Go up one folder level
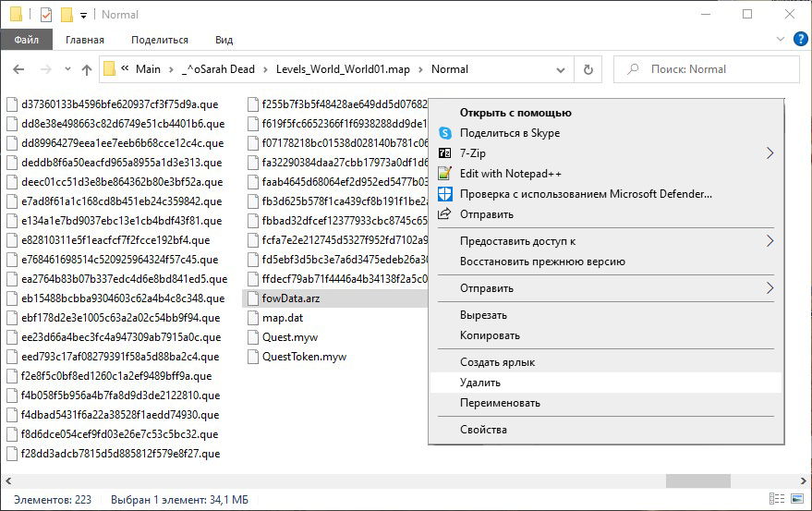 pyautogui.click(x=87, y=69)
